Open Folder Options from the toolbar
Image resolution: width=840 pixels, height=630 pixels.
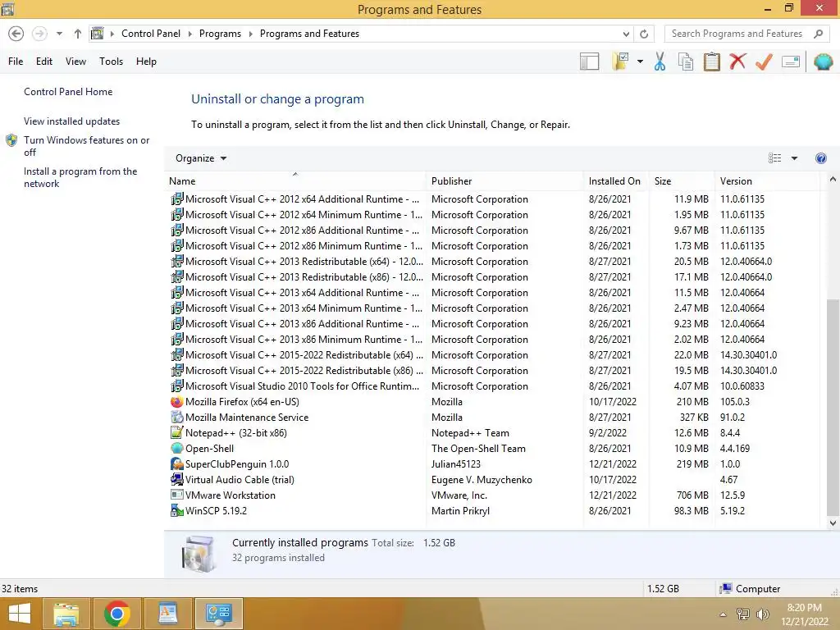tap(621, 62)
